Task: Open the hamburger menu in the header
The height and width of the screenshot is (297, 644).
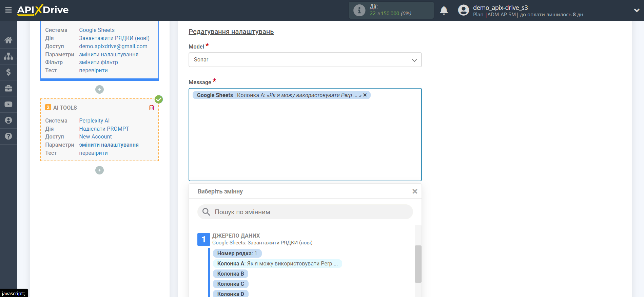Action: click(x=8, y=10)
